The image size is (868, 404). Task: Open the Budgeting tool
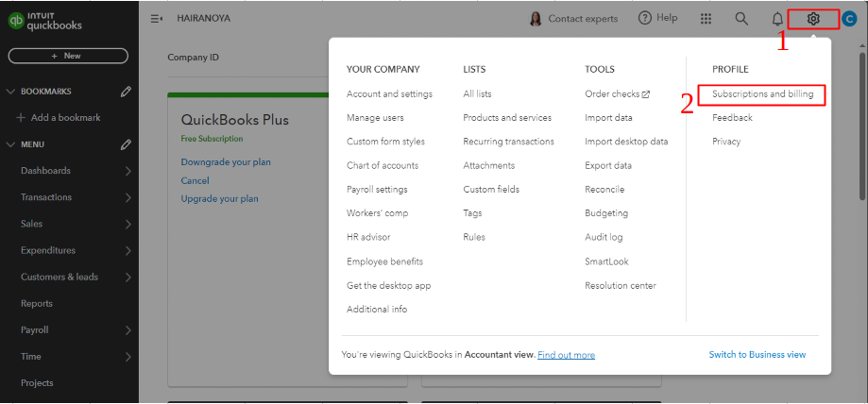[606, 213]
